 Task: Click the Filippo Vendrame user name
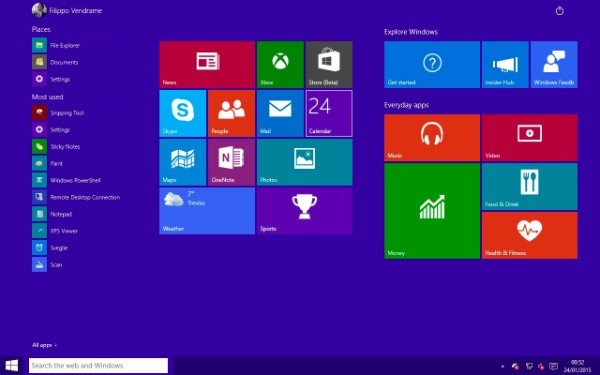pos(75,11)
